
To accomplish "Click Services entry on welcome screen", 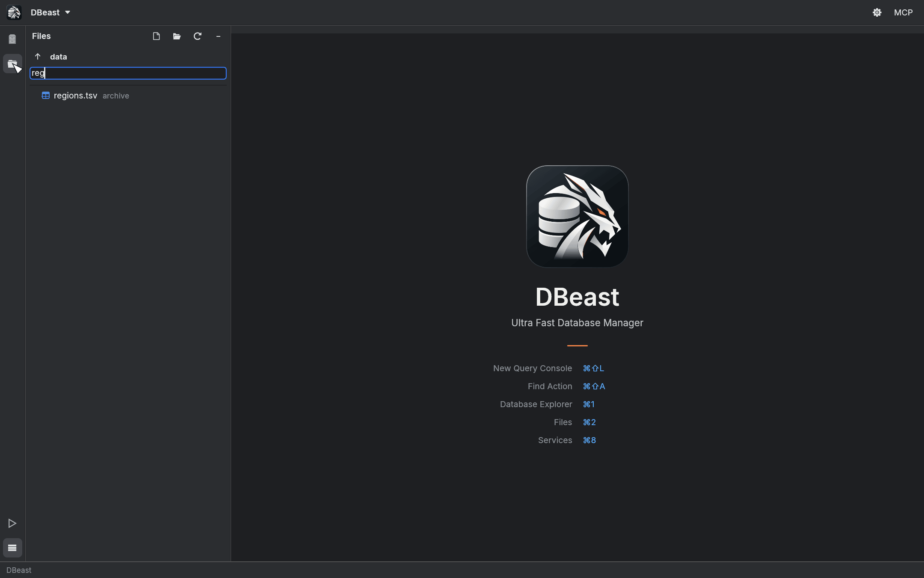I will [555, 440].
